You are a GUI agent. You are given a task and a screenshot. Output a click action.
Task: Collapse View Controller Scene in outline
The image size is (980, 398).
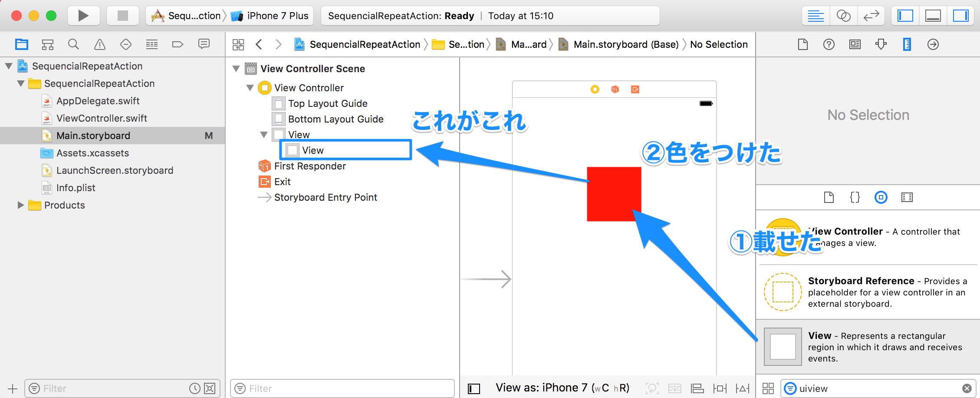[236, 69]
